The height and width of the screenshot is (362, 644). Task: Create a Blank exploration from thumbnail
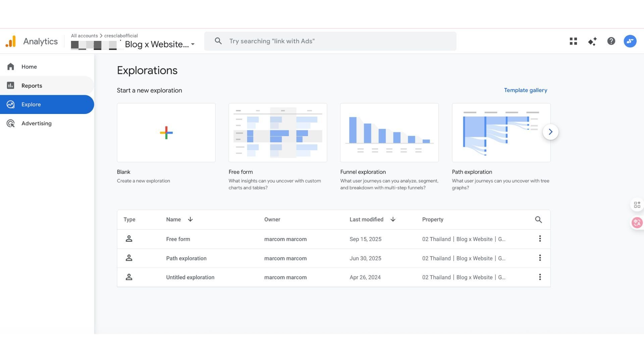click(166, 133)
